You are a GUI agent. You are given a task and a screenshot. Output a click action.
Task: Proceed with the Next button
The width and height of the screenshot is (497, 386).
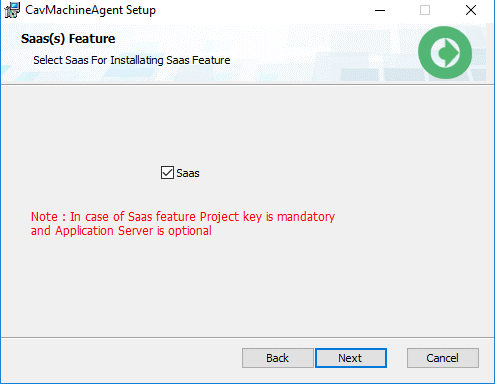pyautogui.click(x=351, y=358)
